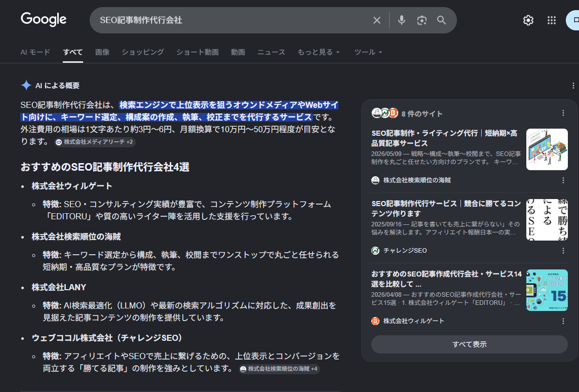579x392 pixels.
Task: Click the AI overview sparkle icon
Action: pyautogui.click(x=26, y=85)
